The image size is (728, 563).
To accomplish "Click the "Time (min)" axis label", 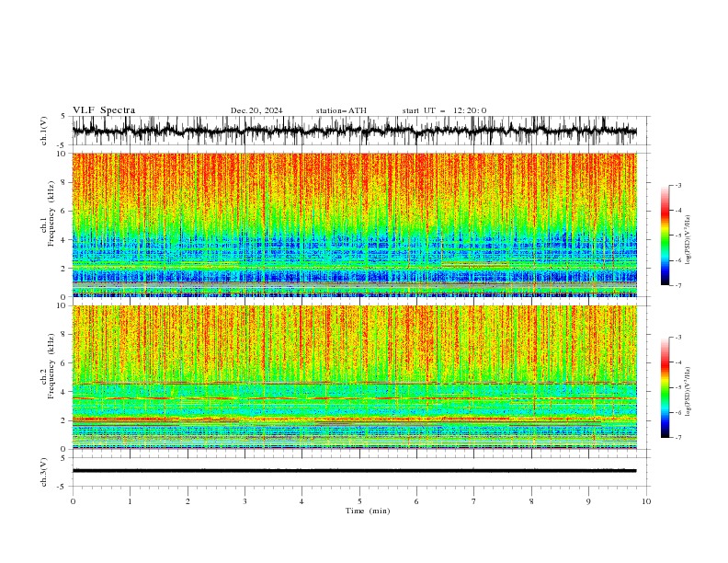I will coord(368,511).
